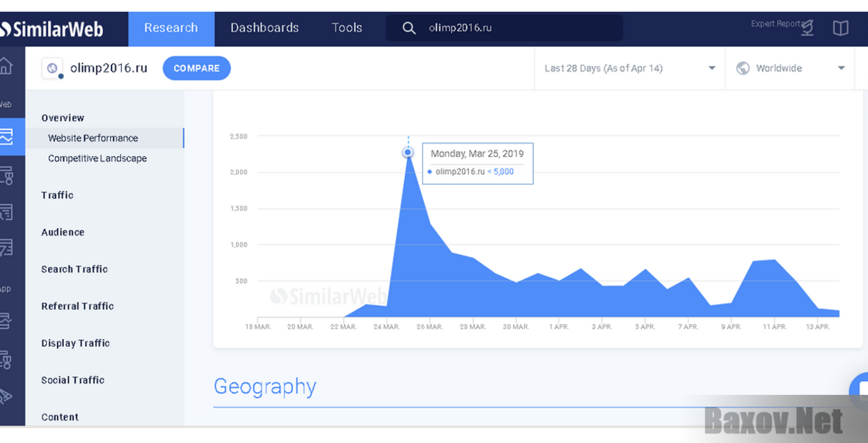Click the '28 MAR.' x-axis label

click(473, 327)
